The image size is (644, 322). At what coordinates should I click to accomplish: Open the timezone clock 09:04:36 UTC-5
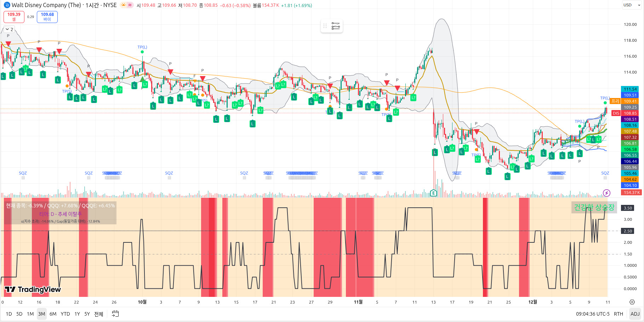[593, 314]
